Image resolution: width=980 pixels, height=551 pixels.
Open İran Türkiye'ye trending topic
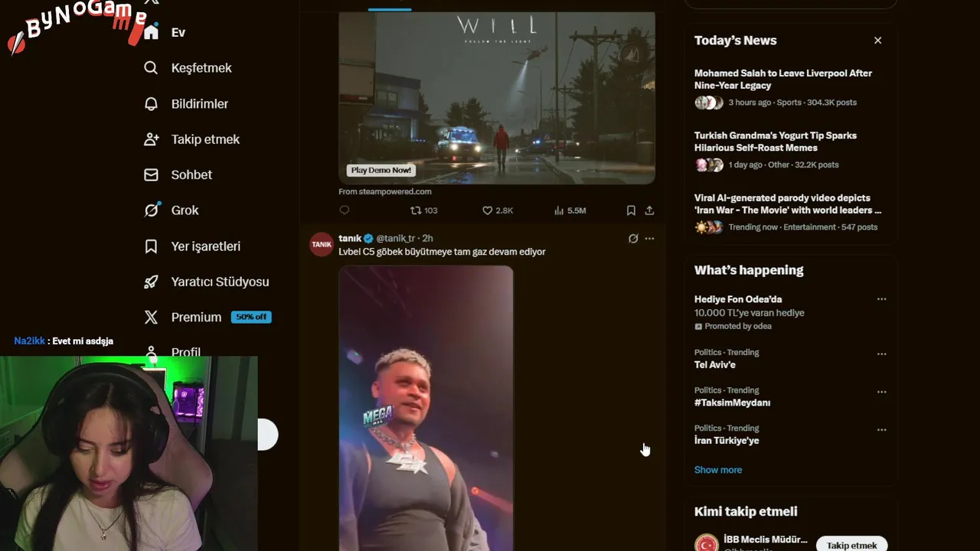pos(727,441)
